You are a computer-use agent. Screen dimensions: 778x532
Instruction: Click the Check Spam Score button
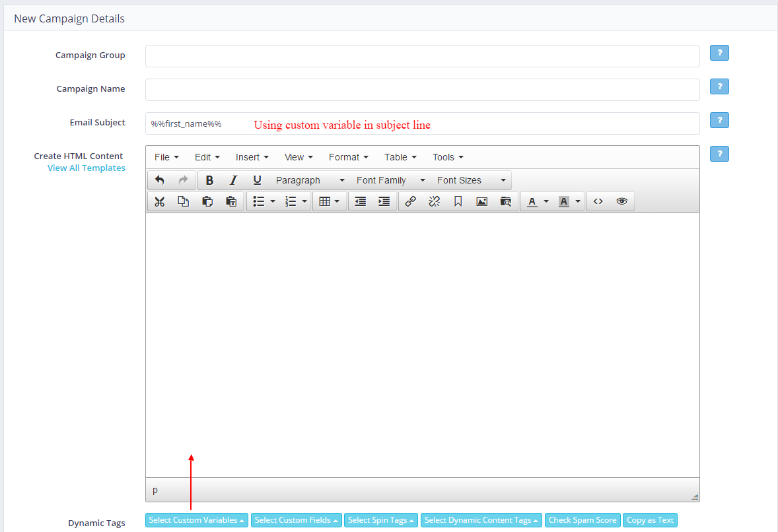pyautogui.click(x=582, y=520)
